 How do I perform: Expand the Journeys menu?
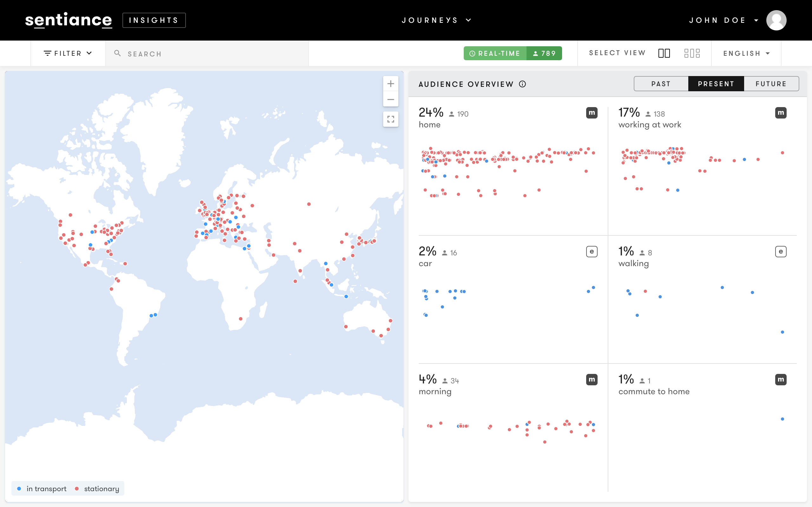(436, 20)
